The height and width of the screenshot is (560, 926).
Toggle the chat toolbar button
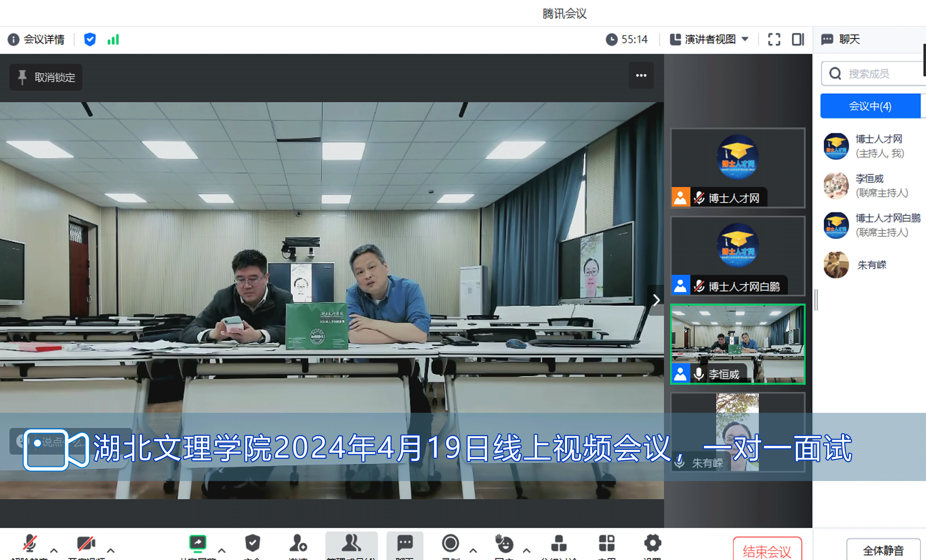click(x=405, y=546)
